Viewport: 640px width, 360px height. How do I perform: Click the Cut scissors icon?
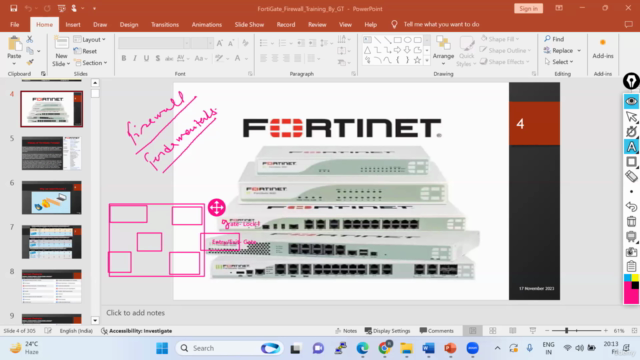(29, 39)
